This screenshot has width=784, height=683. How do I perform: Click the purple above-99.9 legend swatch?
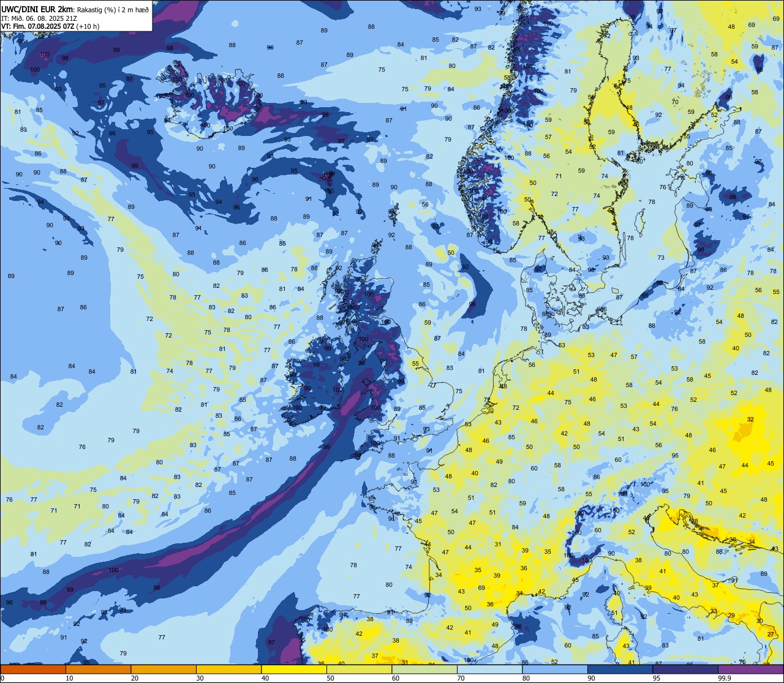[x=750, y=669]
